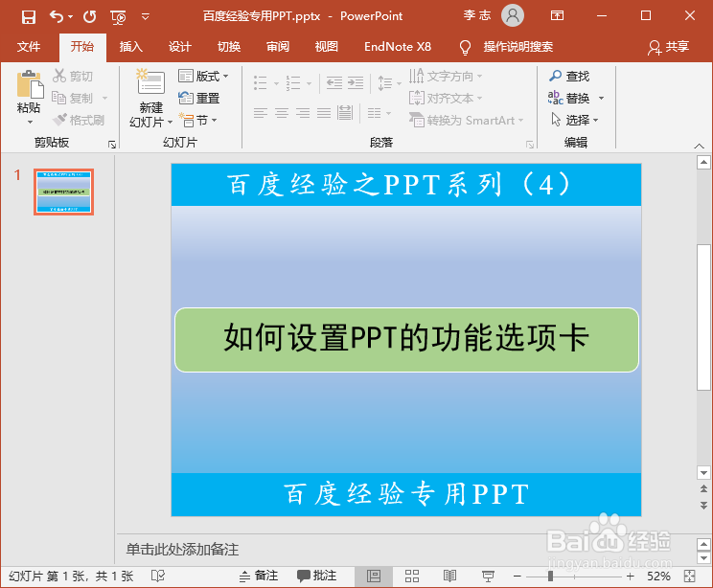Open the 视图 tab
This screenshot has width=713, height=588.
coord(327,46)
